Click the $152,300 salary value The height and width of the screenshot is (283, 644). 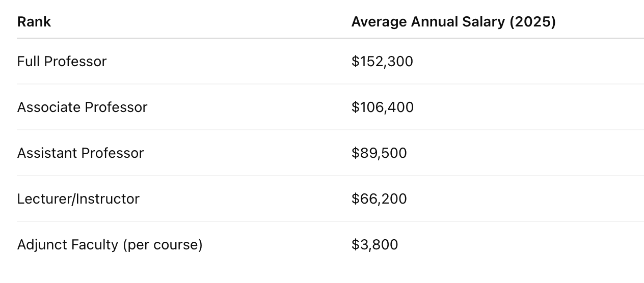tap(382, 62)
